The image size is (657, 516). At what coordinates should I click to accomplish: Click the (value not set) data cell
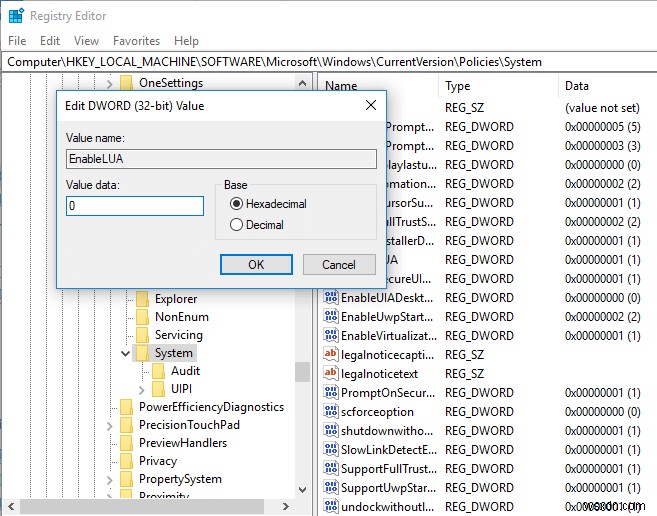pos(602,108)
